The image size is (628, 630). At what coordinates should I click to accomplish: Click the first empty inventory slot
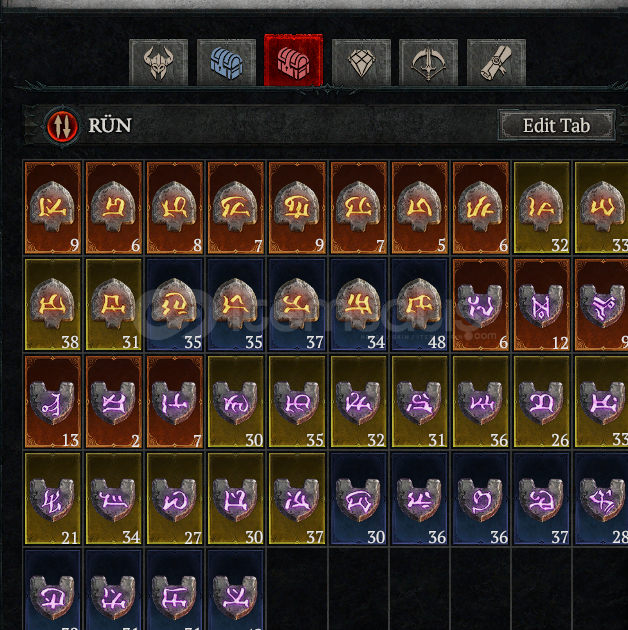click(297, 590)
